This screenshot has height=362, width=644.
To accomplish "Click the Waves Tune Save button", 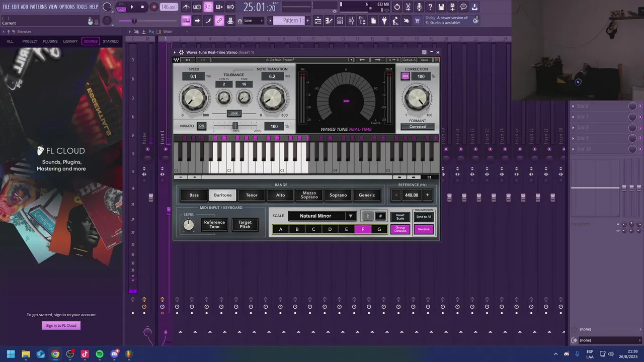I will (425, 60).
